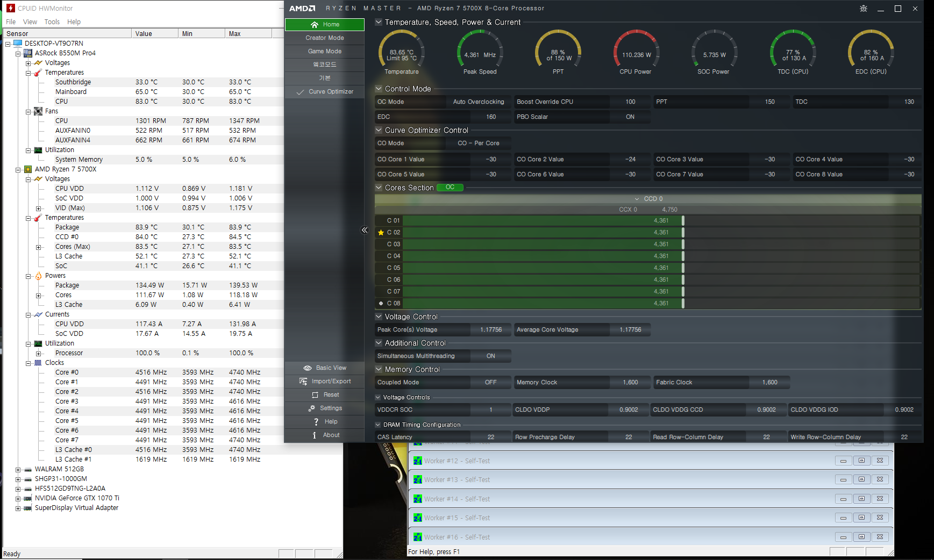Click the CO Core 2 Value field
This screenshot has height=560, width=934.
[630, 160]
